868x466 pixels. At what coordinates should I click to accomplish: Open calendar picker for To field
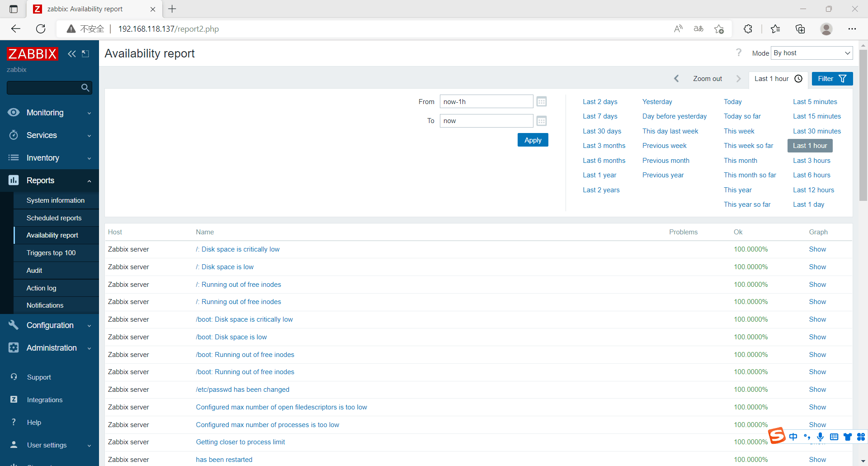(x=542, y=121)
